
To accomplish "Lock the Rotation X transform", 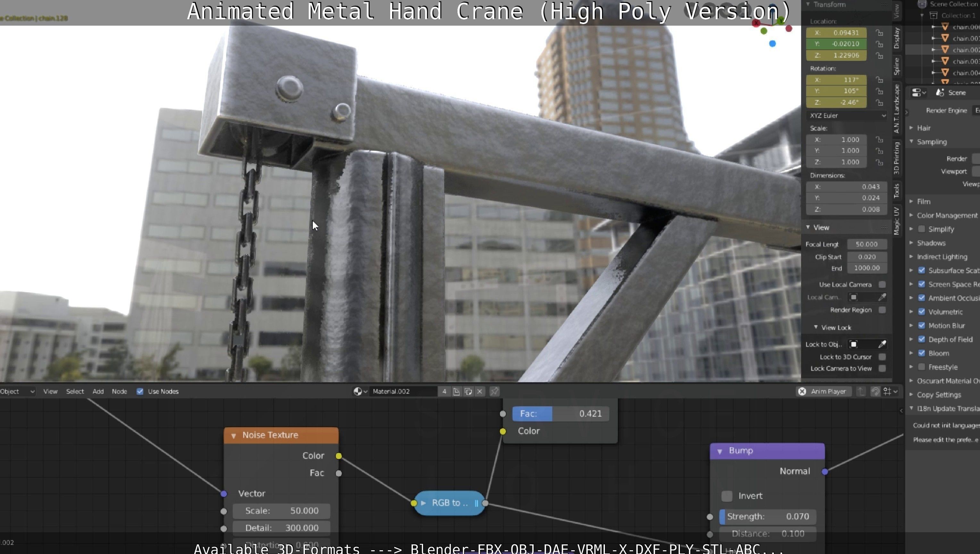I will point(879,80).
